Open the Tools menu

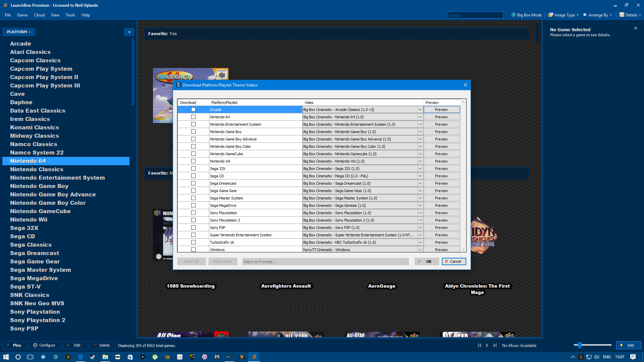coord(70,15)
